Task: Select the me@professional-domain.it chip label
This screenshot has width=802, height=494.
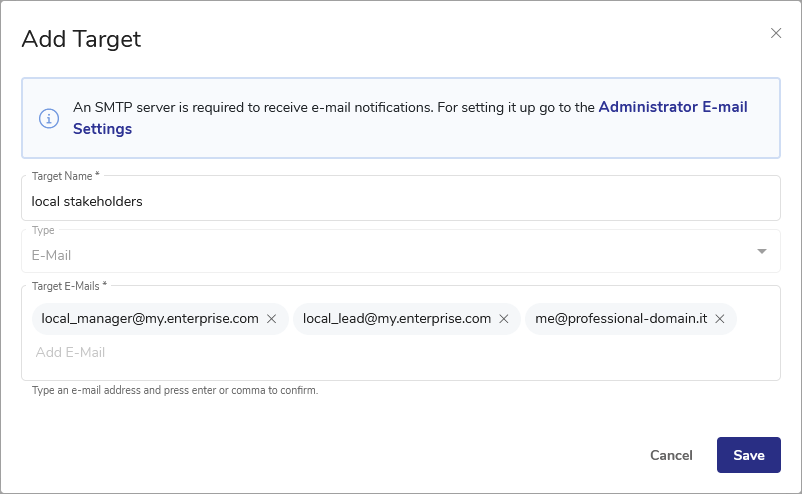Action: point(621,319)
